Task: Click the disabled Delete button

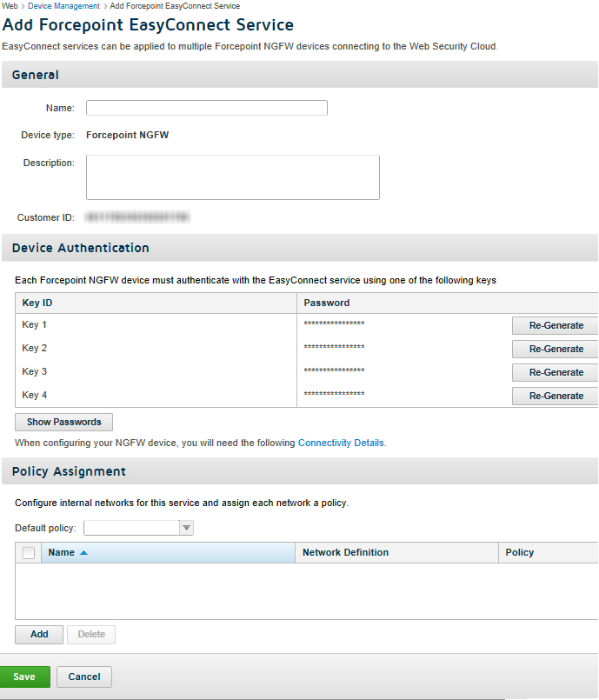Action: (x=91, y=635)
